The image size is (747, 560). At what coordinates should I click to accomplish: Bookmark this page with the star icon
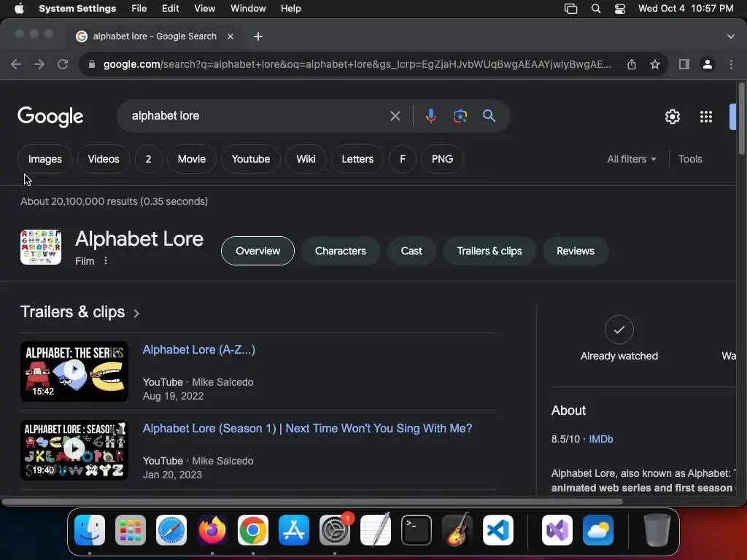[655, 64]
